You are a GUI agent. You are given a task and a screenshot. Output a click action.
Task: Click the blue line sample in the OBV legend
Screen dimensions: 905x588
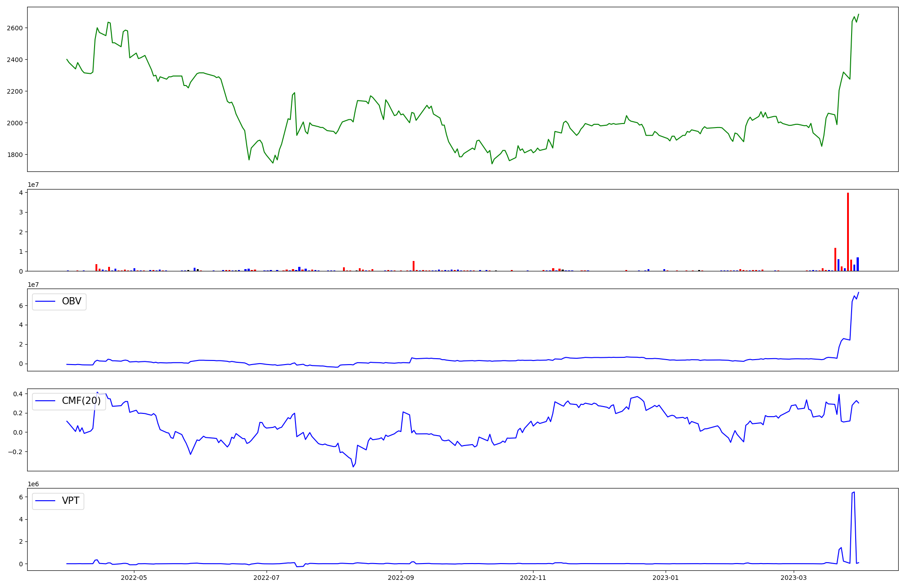pyautogui.click(x=45, y=301)
